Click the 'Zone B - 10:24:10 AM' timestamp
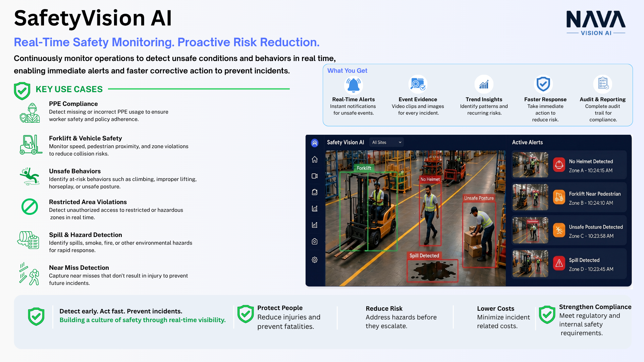This screenshot has width=644, height=362. [591, 203]
